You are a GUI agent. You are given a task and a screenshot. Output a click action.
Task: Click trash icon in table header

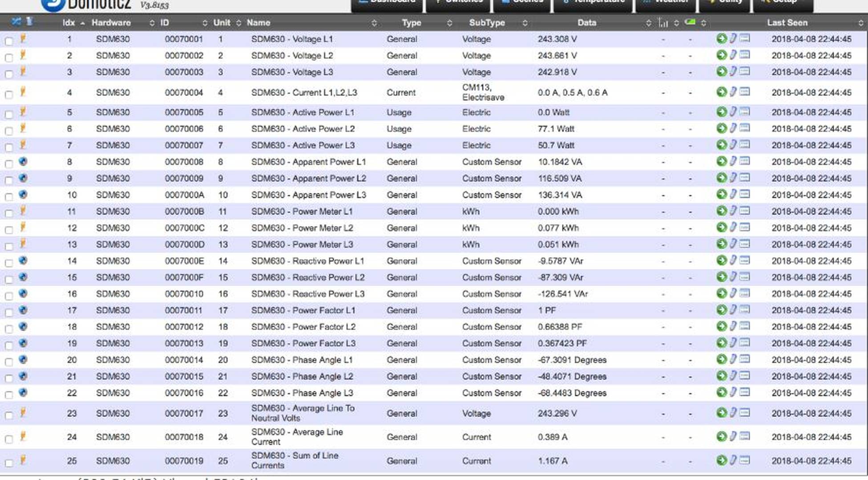click(29, 21)
